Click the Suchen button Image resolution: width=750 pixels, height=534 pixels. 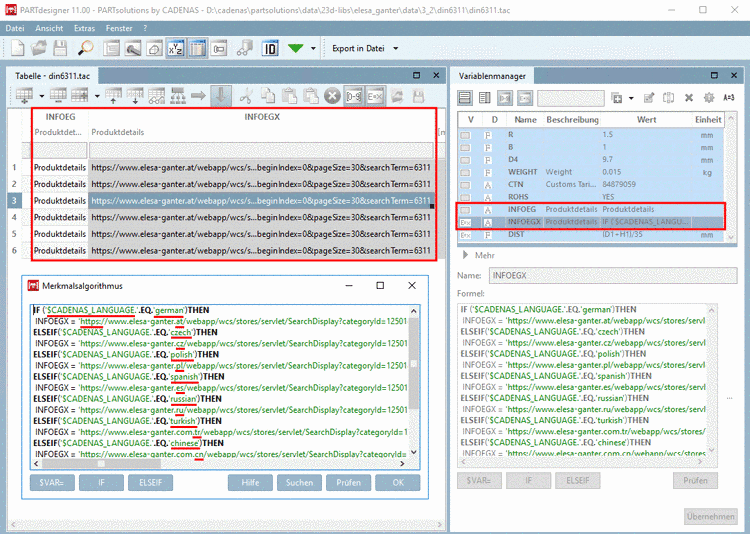coord(299,483)
